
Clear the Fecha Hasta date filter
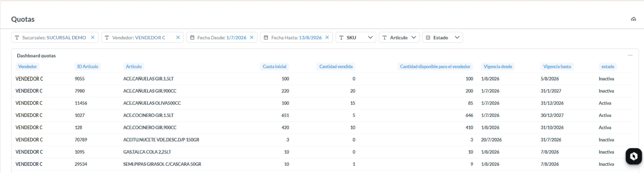(327, 37)
